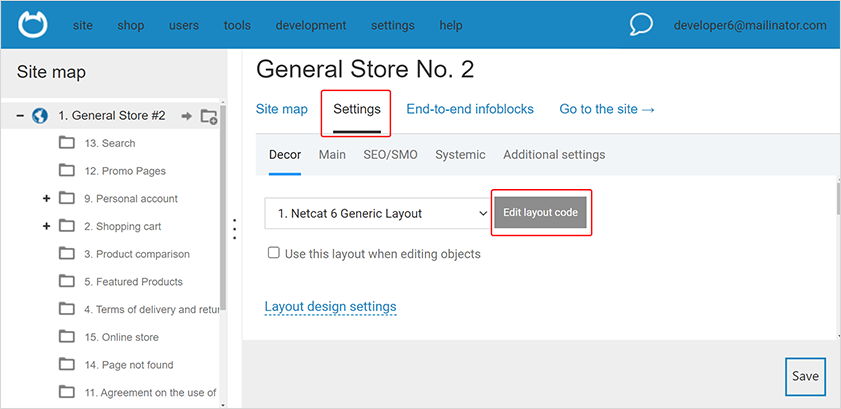Image resolution: width=841 pixels, height=409 pixels.
Task: Select 2. Shopping cart in the tree
Action: [123, 226]
